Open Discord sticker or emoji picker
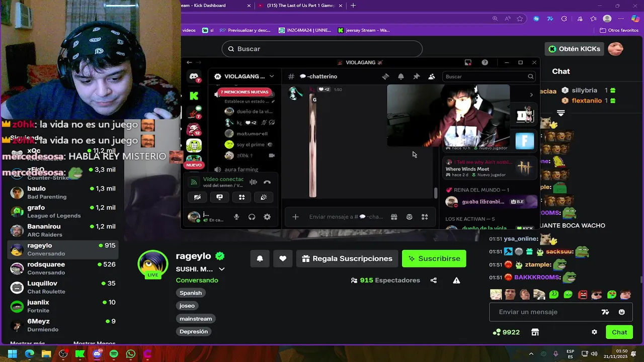This screenshot has width=644, height=362. tap(410, 217)
